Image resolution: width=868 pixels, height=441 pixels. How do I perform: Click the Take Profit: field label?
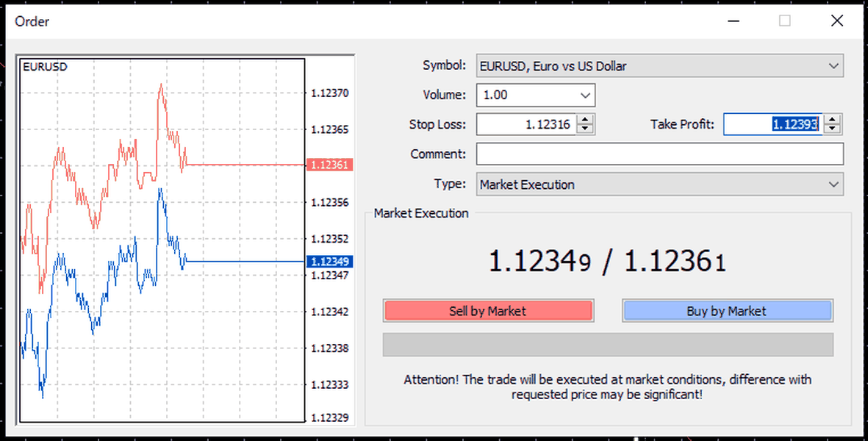tap(683, 124)
